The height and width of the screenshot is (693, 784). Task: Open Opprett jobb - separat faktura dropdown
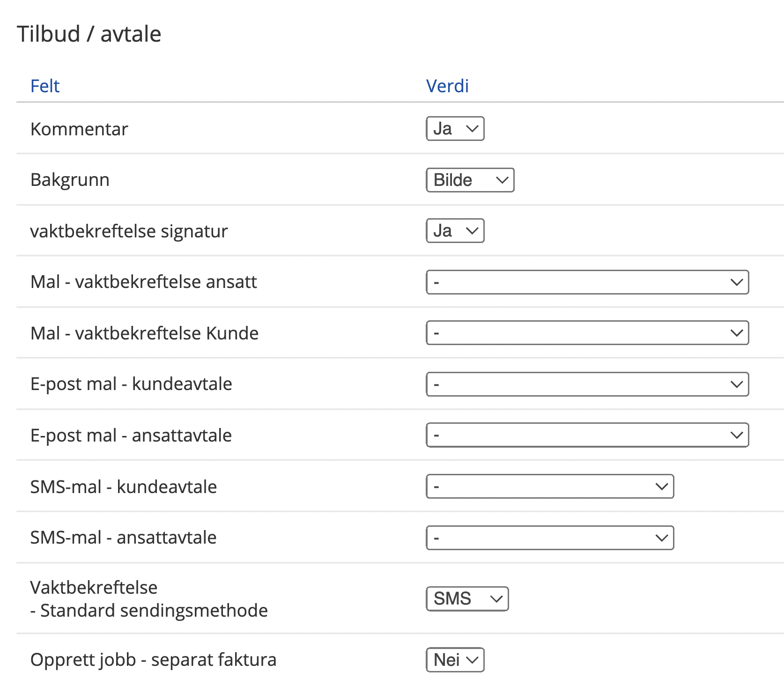(x=455, y=660)
